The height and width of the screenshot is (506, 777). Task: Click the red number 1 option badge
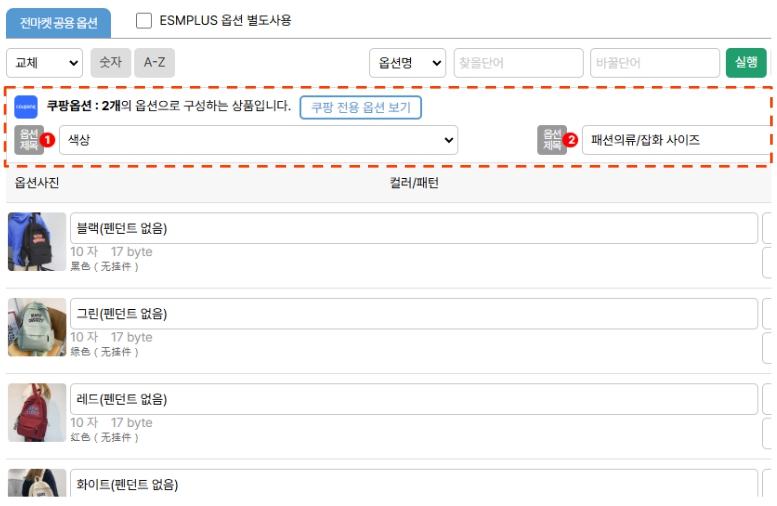pyautogui.click(x=47, y=140)
